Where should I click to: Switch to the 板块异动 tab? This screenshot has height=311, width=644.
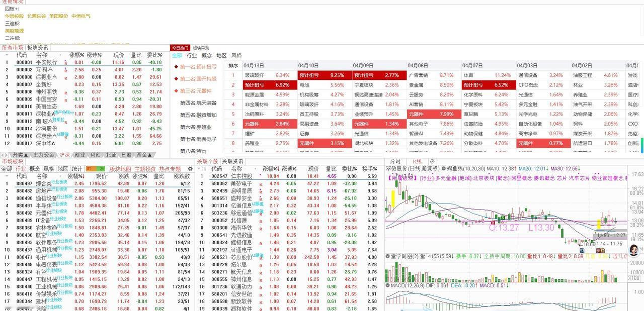(x=201, y=48)
